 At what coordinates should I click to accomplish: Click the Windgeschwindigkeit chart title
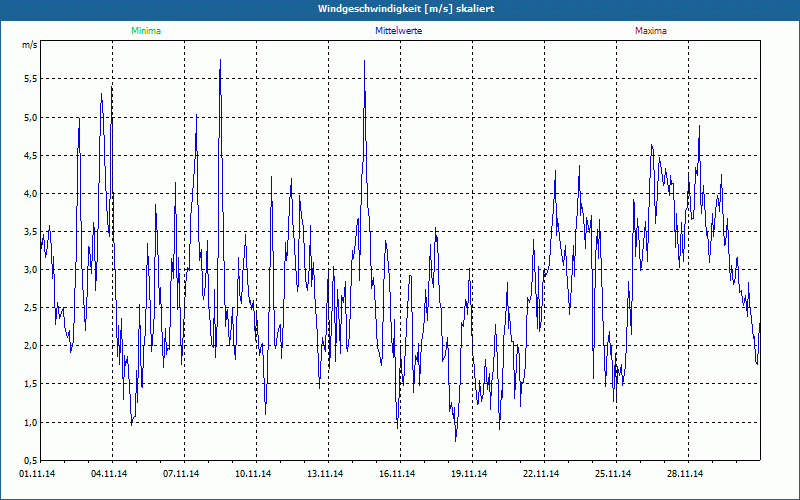[x=406, y=9]
